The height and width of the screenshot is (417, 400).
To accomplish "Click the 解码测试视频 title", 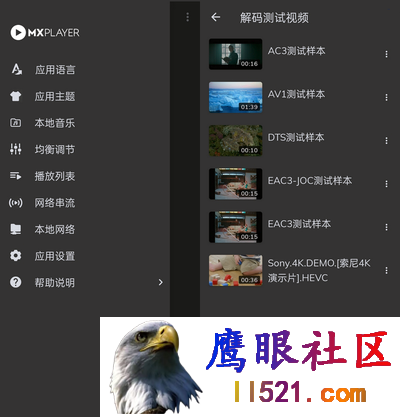I will tap(274, 18).
